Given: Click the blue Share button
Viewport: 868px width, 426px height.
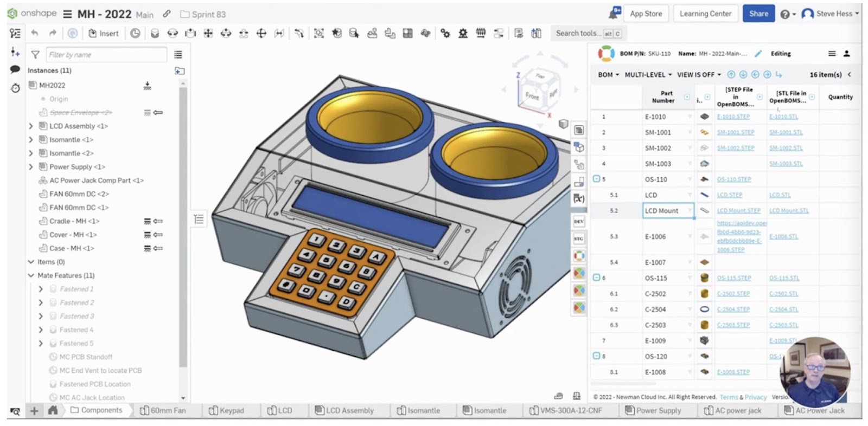Looking at the screenshot, I should click(758, 14).
